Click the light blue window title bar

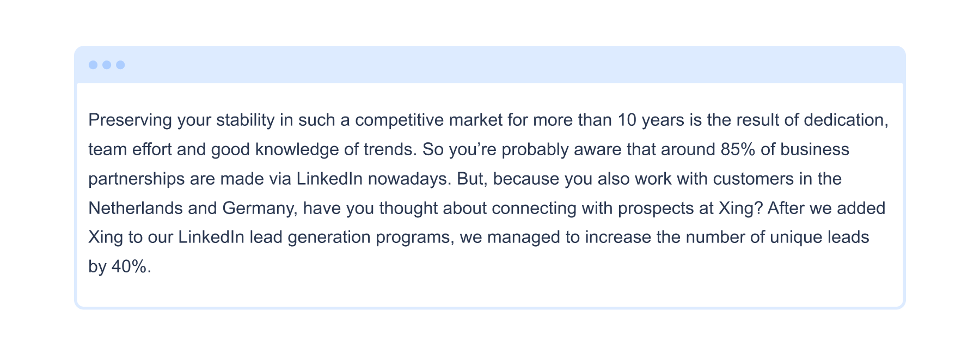(x=490, y=65)
